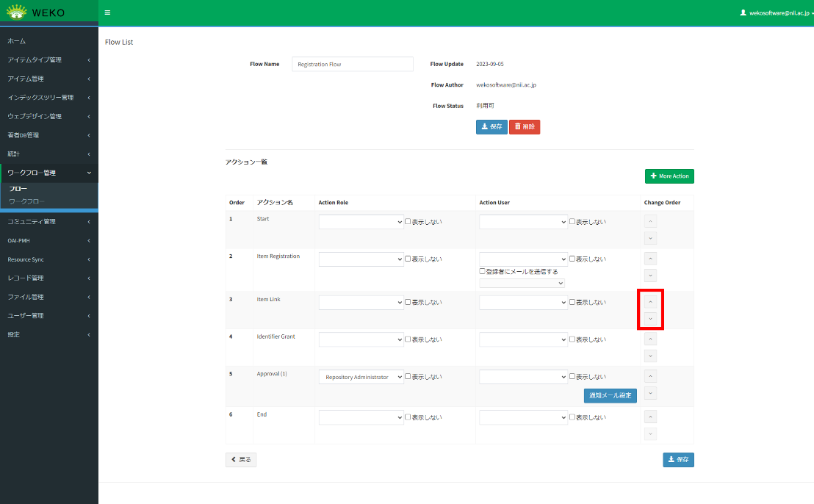The image size is (814, 504).
Task: Open Action User dropdown for Item Link
Action: pos(523,302)
